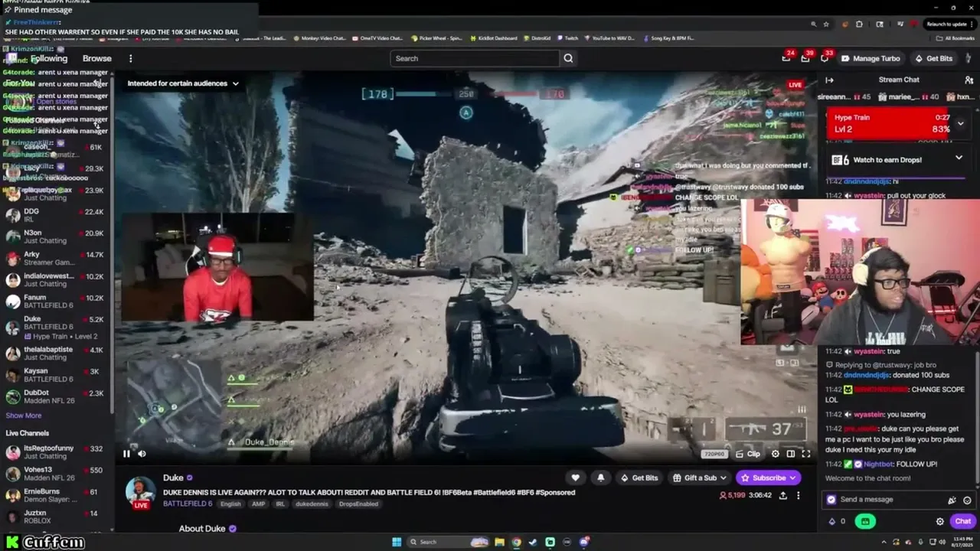The image size is (980, 551).
Task: Open the Twitch bookmark in bookmarks bar
Action: coord(567,38)
